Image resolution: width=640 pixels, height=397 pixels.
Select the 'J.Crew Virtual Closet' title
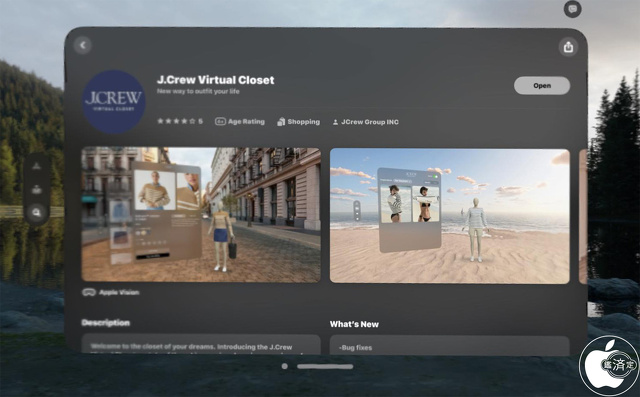(216, 80)
